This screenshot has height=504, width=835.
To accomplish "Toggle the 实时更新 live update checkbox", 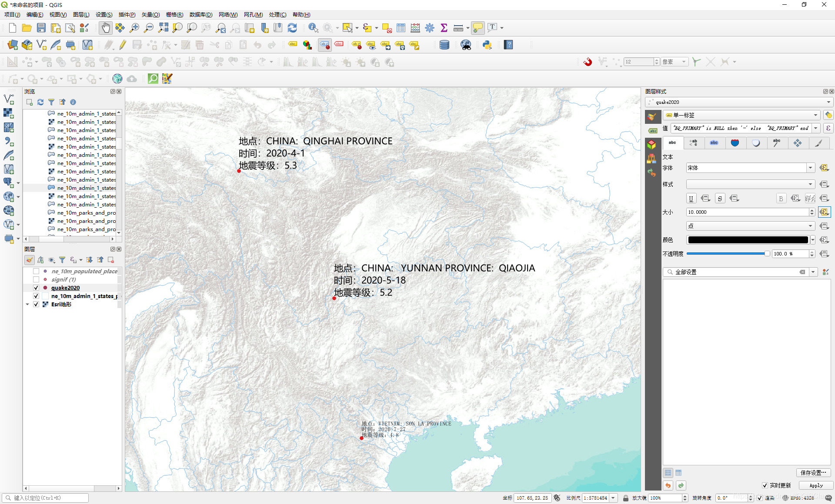I will pyautogui.click(x=765, y=485).
